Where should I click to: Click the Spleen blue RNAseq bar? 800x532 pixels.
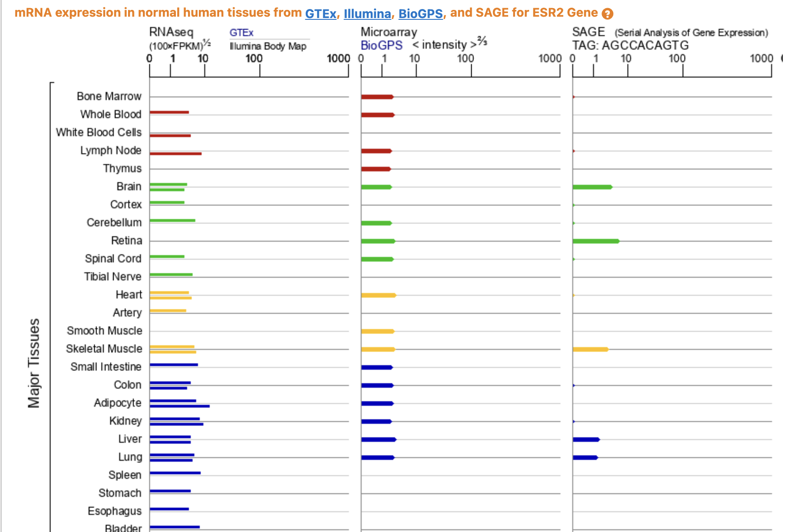tap(175, 473)
